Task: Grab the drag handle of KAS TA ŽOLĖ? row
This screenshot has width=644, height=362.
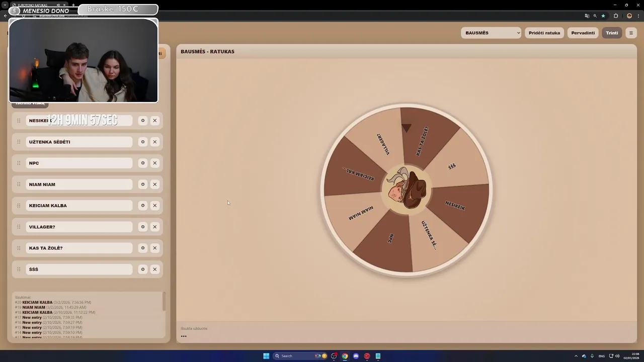Action: pyautogui.click(x=19, y=248)
